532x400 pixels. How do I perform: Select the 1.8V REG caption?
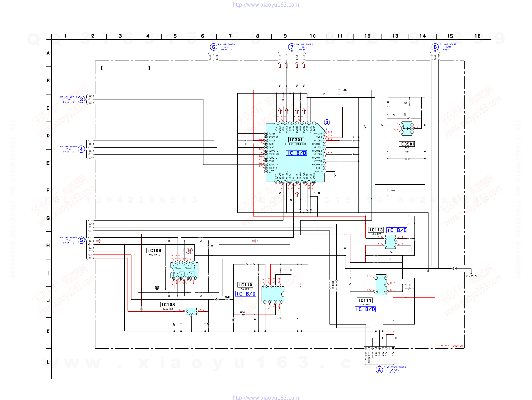tap(376, 234)
